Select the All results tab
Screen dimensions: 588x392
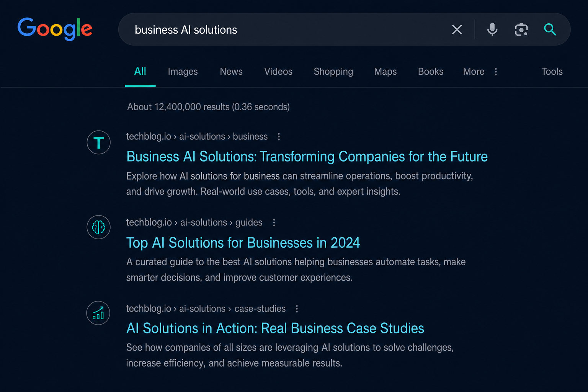coord(140,72)
